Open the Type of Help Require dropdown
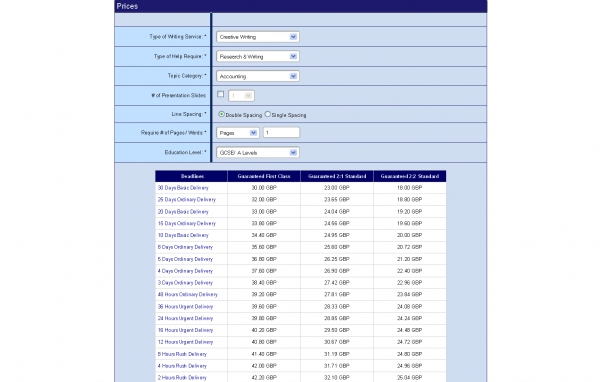This screenshot has height=382, width=600. pos(258,56)
